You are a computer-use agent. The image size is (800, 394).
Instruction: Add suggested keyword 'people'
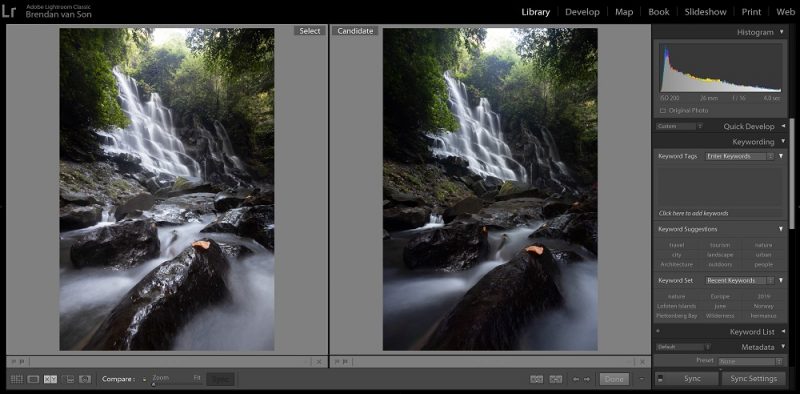point(764,264)
